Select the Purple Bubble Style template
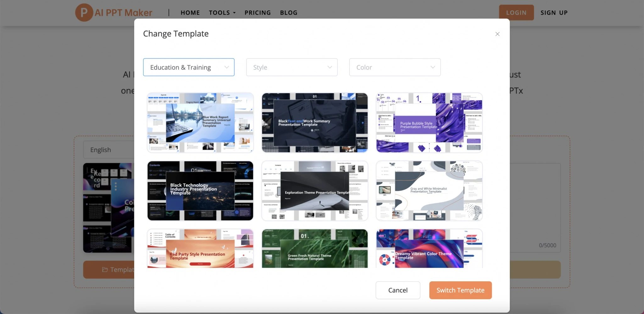Viewport: 644px width, 314px height. pyautogui.click(x=429, y=123)
